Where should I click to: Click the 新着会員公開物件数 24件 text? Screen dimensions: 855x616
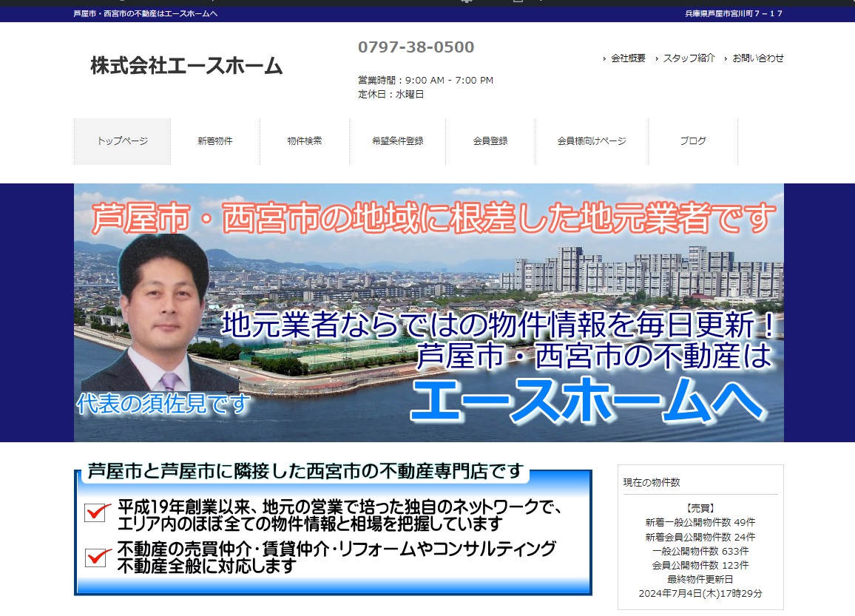pyautogui.click(x=700, y=537)
